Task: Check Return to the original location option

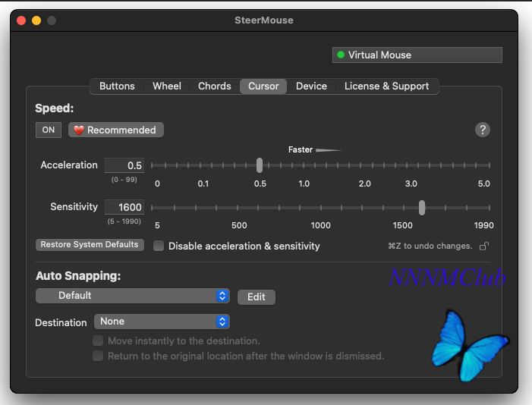Action: pos(98,356)
